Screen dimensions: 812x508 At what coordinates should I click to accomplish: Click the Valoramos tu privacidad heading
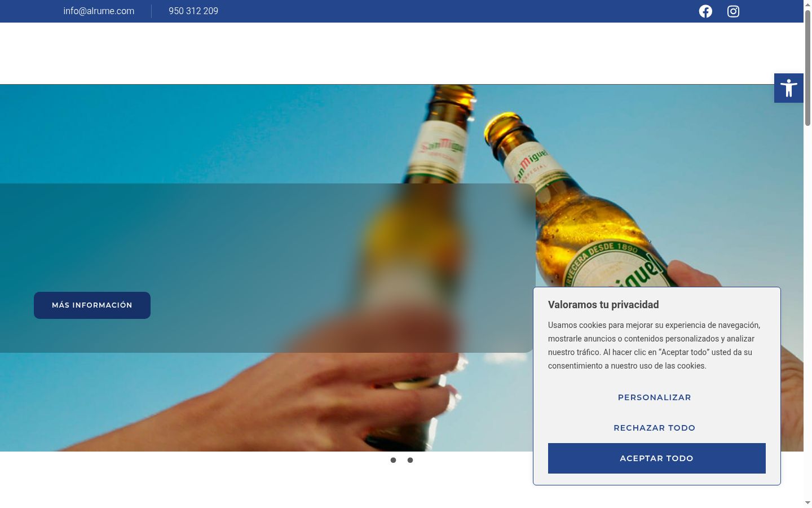tap(603, 305)
